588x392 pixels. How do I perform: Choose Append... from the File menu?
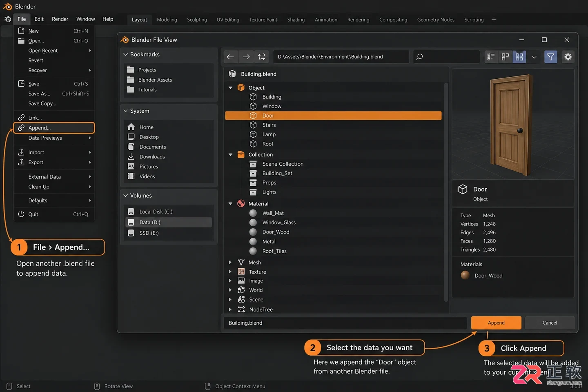(x=54, y=128)
